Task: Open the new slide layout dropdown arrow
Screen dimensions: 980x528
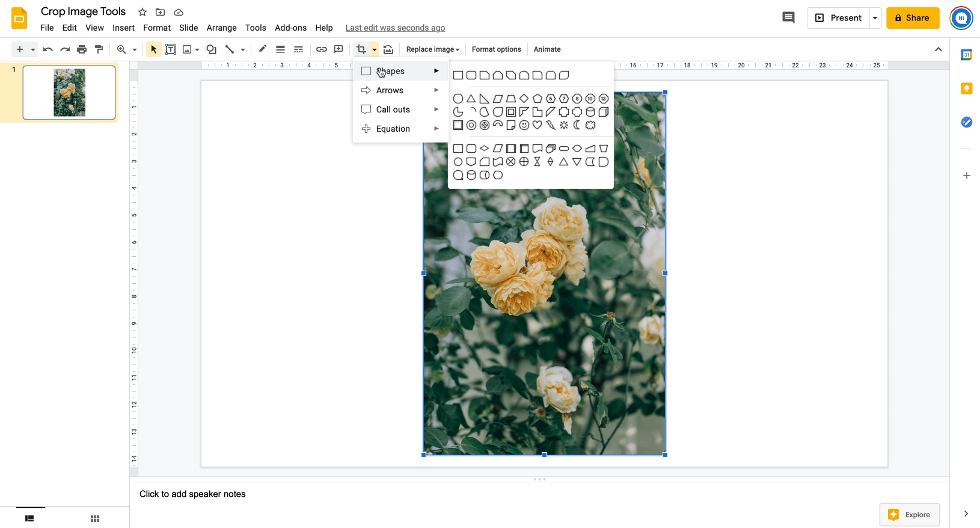Action: [32, 49]
